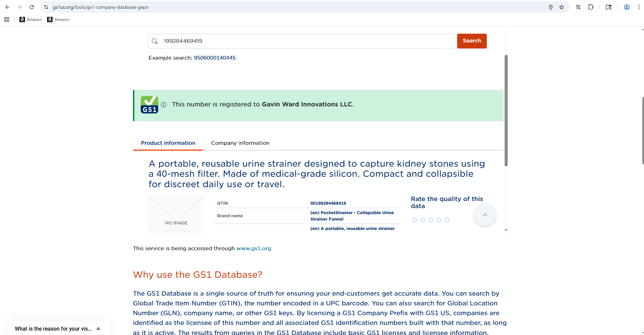644x335 pixels.
Task: Rate data quality with the third star
Action: click(x=431, y=220)
